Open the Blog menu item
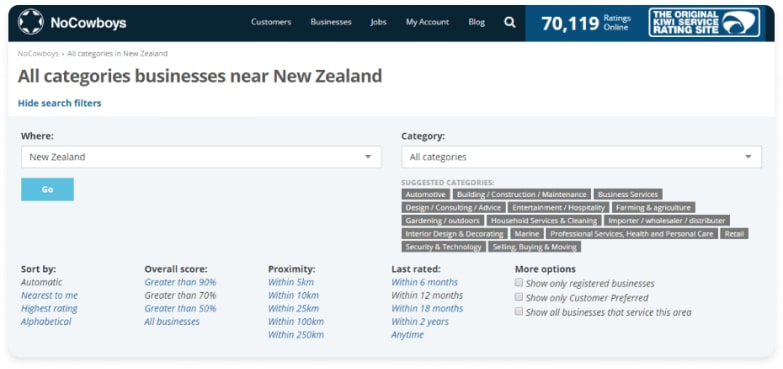The width and height of the screenshot is (783, 369). pyautogui.click(x=476, y=22)
